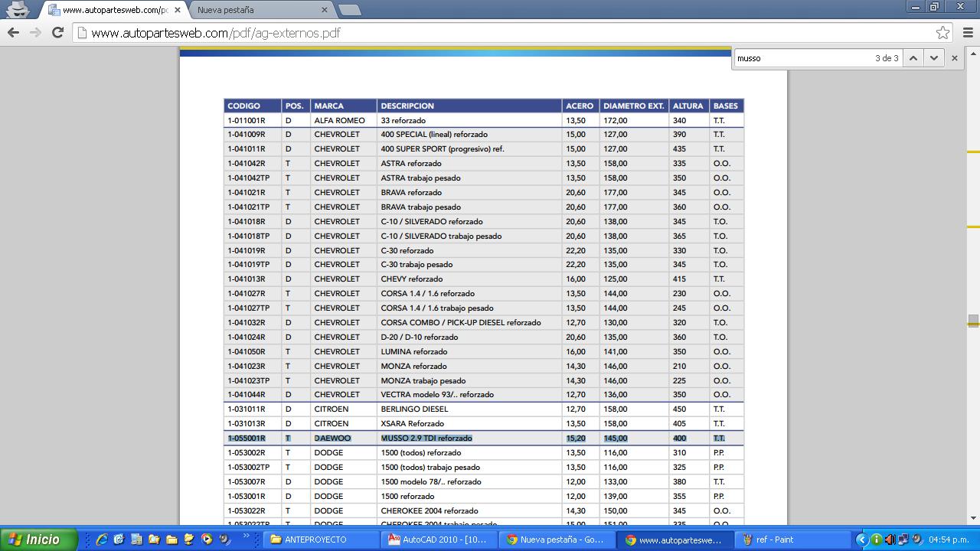Close the find bar
Viewport: 980px width, 551px height.
954,58
